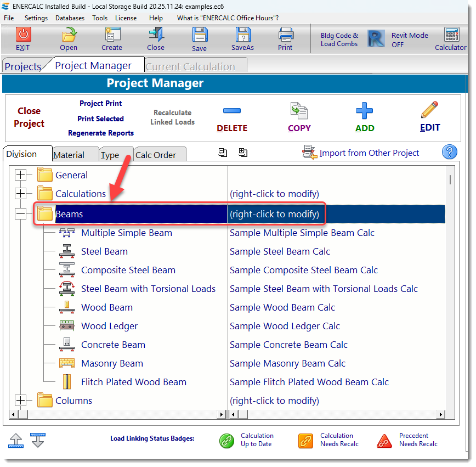The height and width of the screenshot is (467, 476).
Task: Click the move-up arrow icon at bottom left
Action: 16,440
